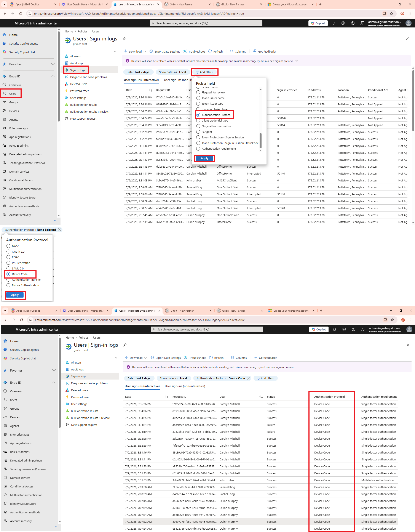Open help question mark in upper header
The image size is (415, 532).
tap(353, 23)
